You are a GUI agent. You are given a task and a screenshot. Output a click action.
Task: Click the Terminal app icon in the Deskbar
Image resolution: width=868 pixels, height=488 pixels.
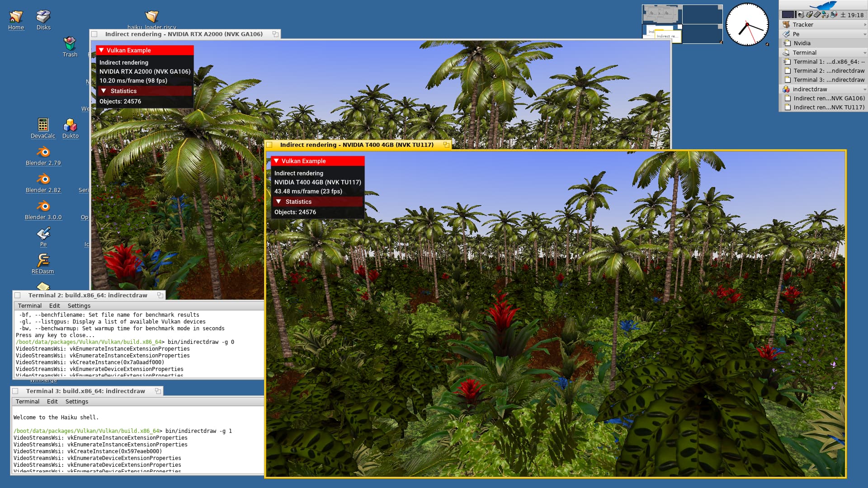point(786,52)
